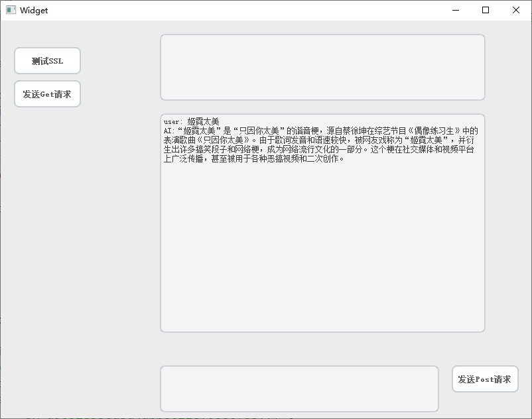This screenshot has width=532, height=419.
Task: Minimize the Widget window
Action: pyautogui.click(x=456, y=10)
